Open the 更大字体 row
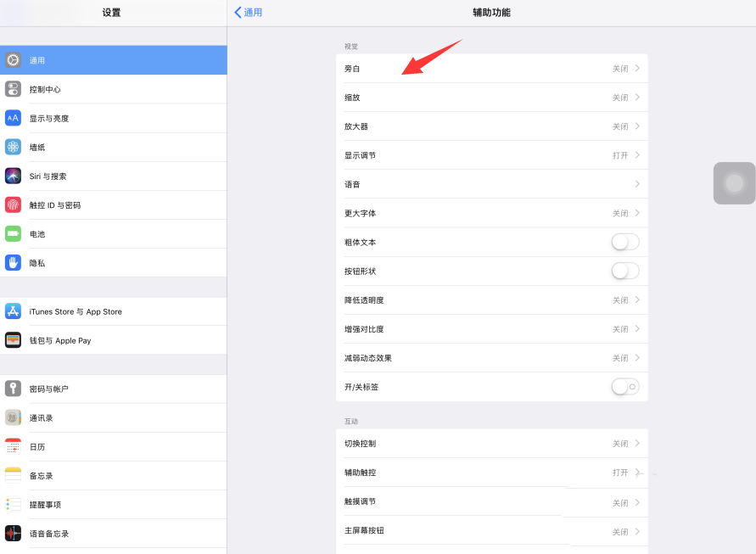The height and width of the screenshot is (554, 756). click(x=492, y=213)
